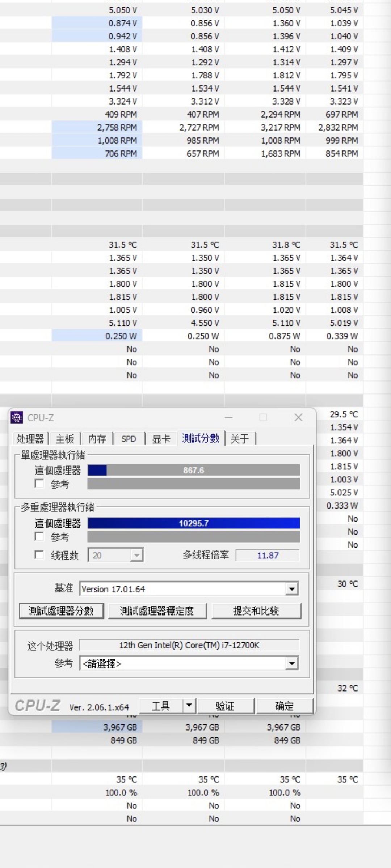Tick the 线程数 checkbox

click(39, 555)
